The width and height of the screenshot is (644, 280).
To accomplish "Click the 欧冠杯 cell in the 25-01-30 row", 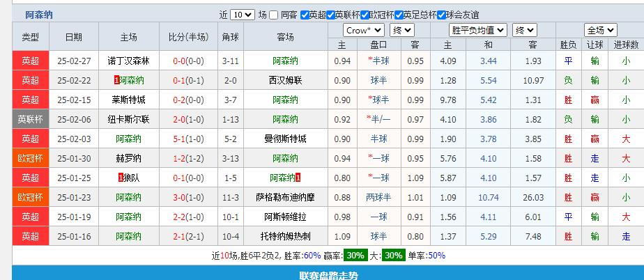I will 31,159.
